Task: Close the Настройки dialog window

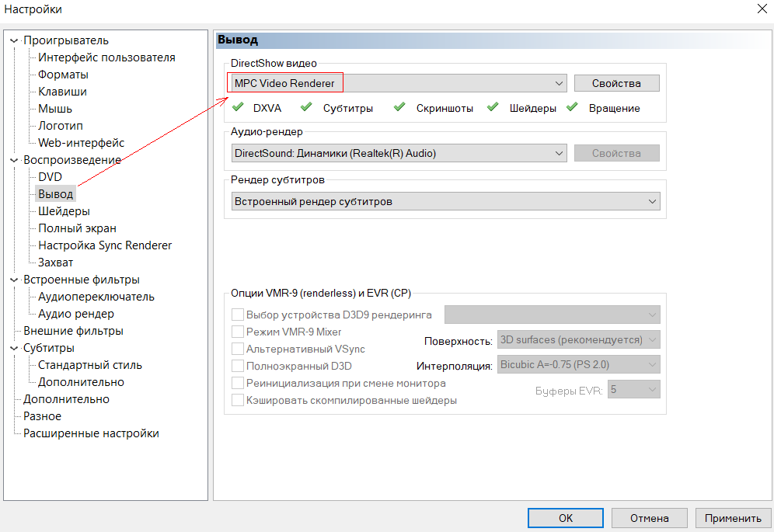Action: pyautogui.click(x=762, y=9)
